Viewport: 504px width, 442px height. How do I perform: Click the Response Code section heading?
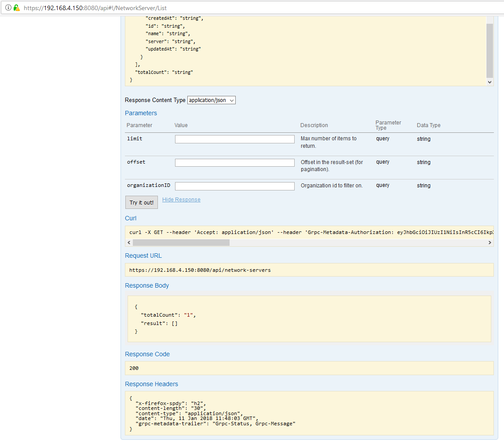(147, 354)
